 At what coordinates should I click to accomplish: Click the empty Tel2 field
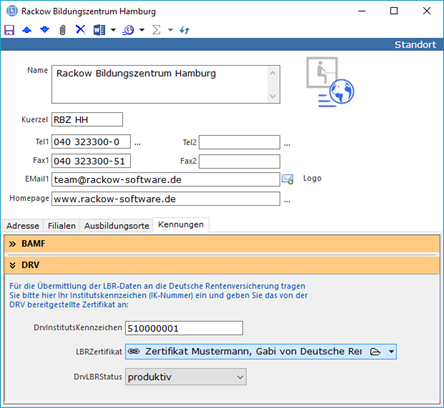(x=239, y=142)
